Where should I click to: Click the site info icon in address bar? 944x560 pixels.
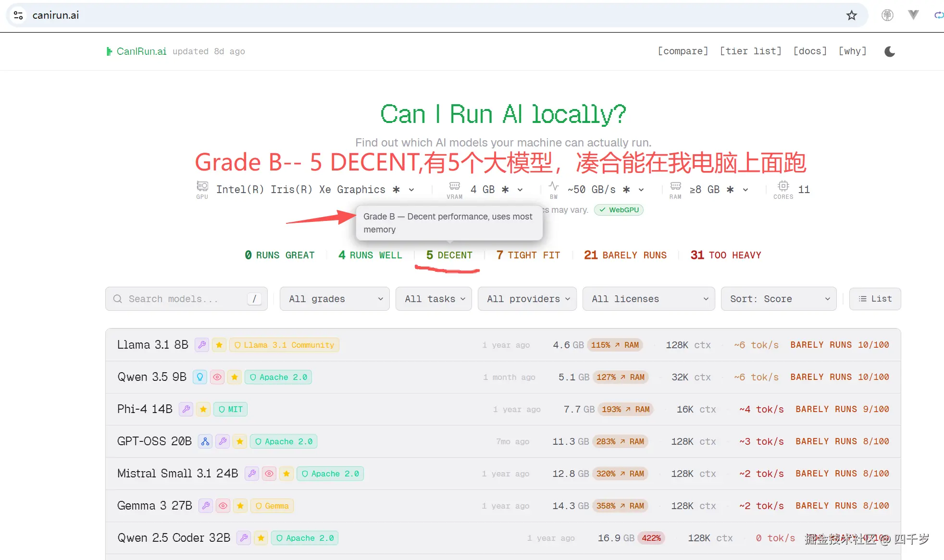pos(18,15)
